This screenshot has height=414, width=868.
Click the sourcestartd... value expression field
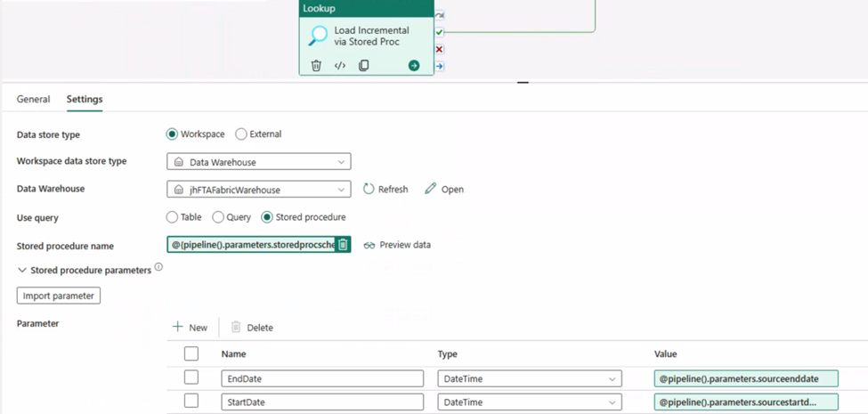tap(746, 402)
